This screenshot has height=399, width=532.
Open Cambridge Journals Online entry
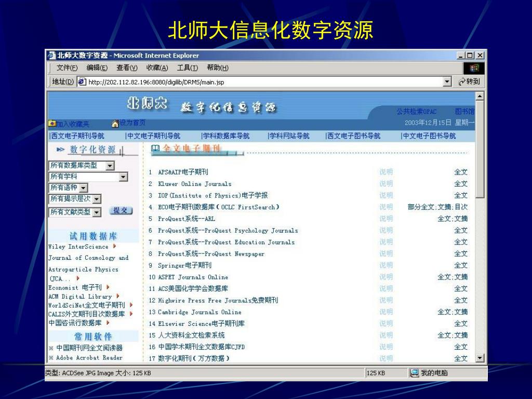click(x=200, y=312)
